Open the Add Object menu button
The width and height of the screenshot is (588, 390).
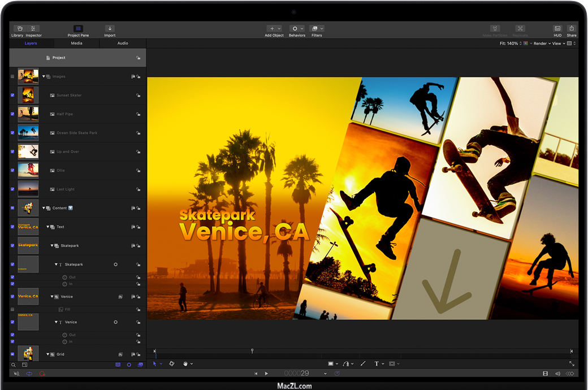pos(274,29)
